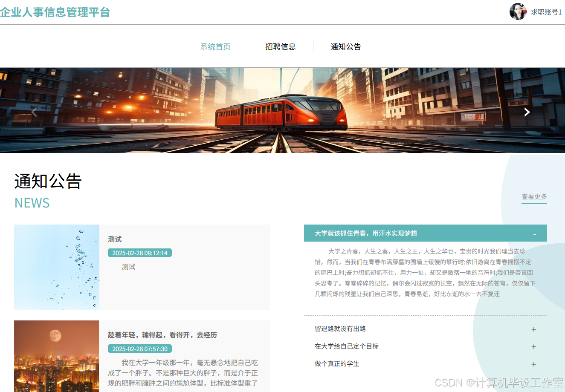Click the 大学之青春，人生之春 paragraph
This screenshot has height=392, width=565.
[x=425, y=273]
